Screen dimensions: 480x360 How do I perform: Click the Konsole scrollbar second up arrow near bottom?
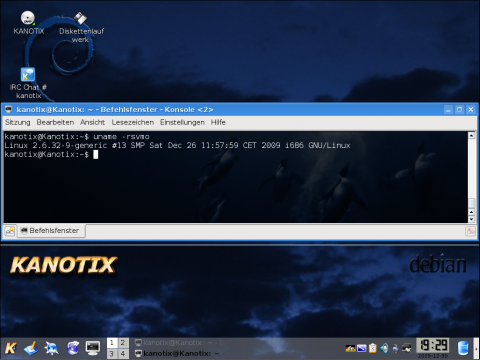[471, 212]
